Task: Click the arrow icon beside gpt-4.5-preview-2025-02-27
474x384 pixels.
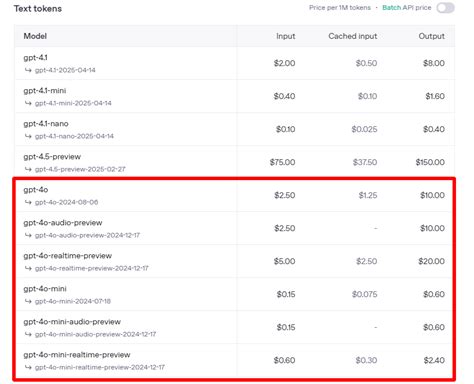Action: 28,169
